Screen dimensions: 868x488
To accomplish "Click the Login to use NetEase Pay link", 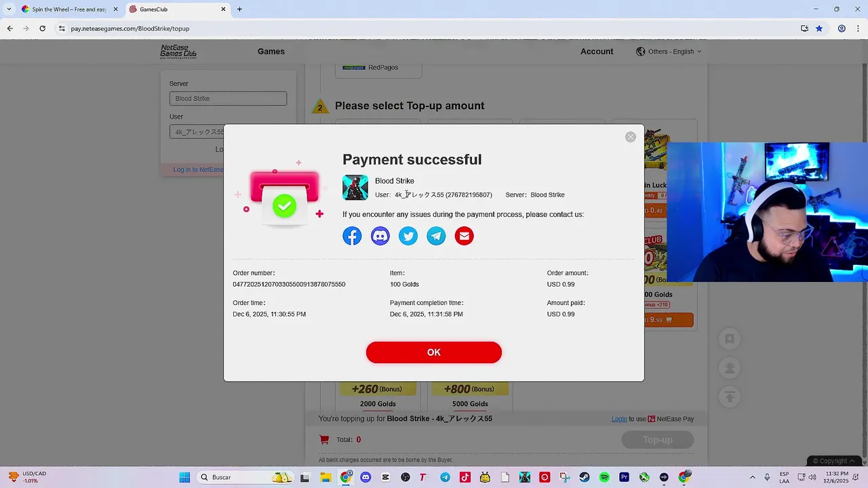I will [x=619, y=419].
